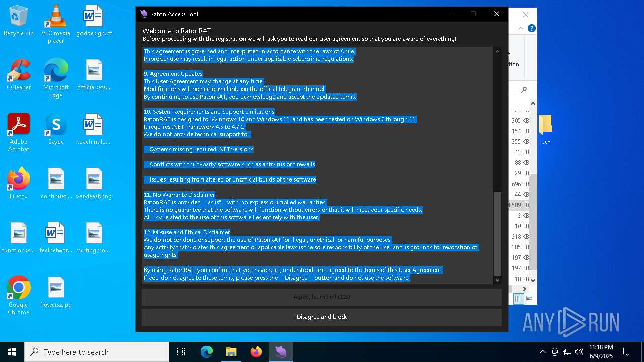Open network settings tray icon
Viewport: 644px width, 362px height.
pos(567,352)
